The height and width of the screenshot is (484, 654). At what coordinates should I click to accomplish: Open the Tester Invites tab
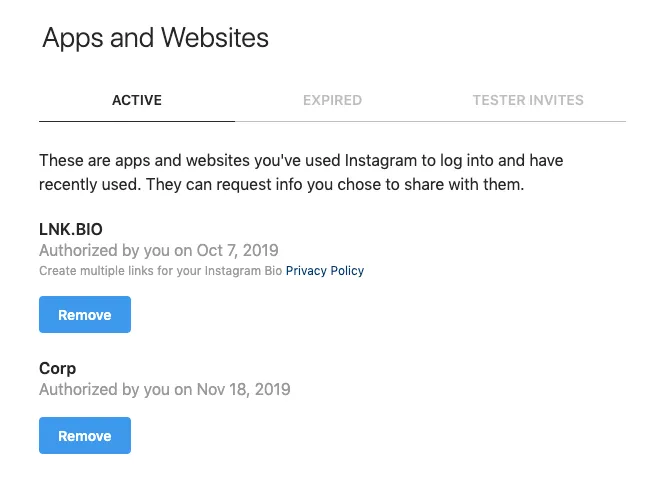(527, 100)
